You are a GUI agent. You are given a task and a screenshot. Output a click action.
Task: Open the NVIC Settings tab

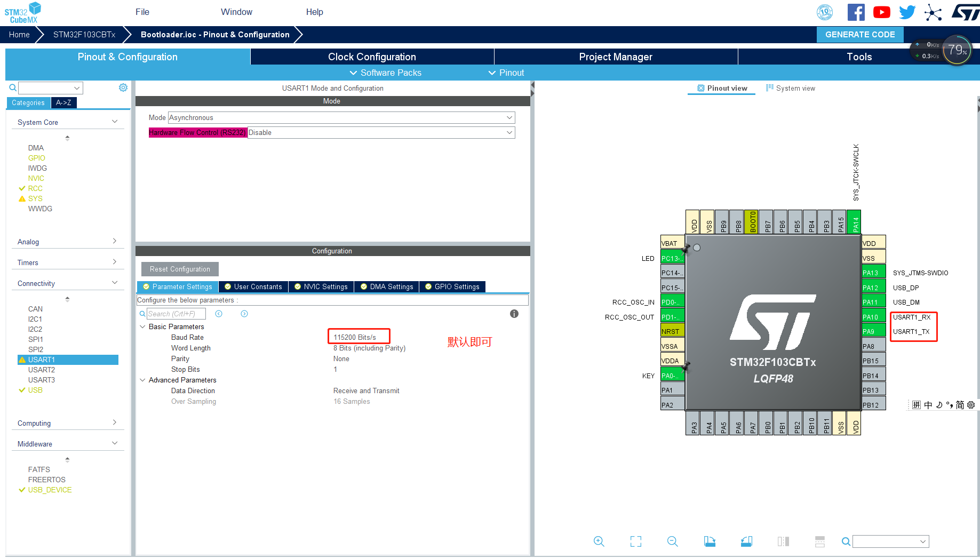click(321, 286)
